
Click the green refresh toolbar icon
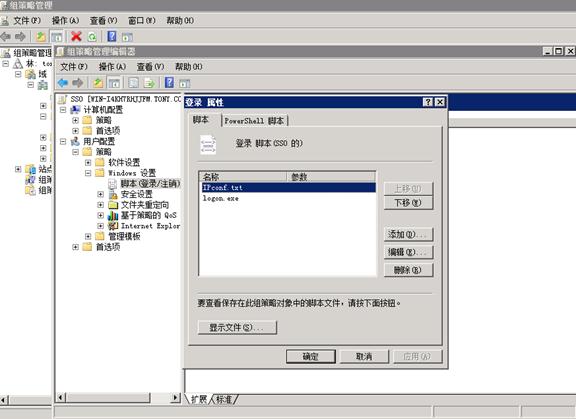[92, 37]
